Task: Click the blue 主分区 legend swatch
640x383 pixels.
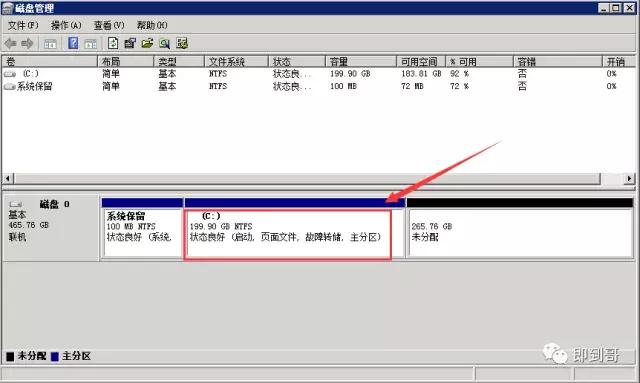Action: tap(55, 356)
